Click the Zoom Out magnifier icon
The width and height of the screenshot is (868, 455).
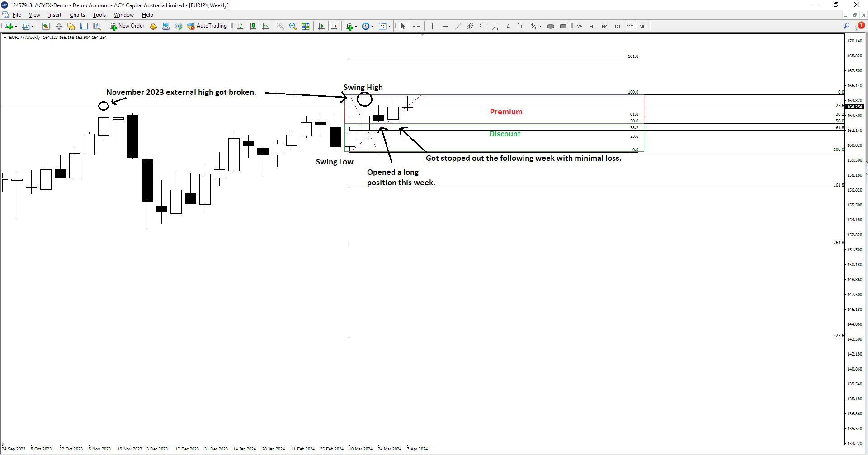(293, 26)
